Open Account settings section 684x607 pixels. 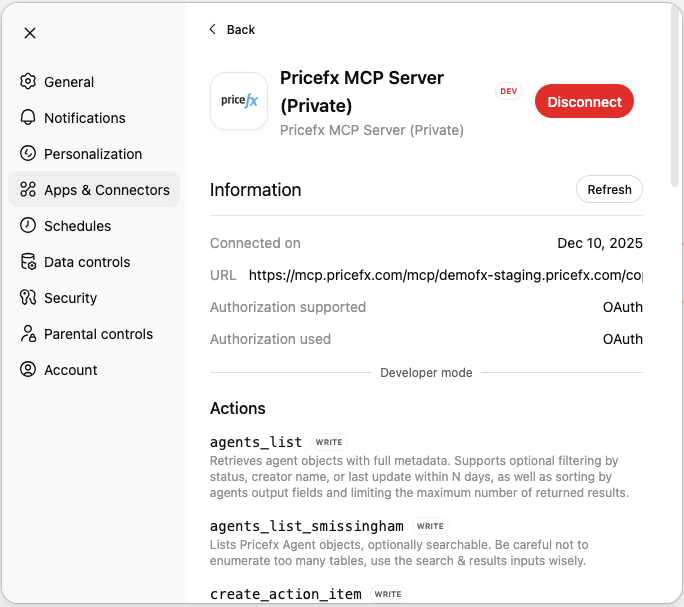point(94,370)
